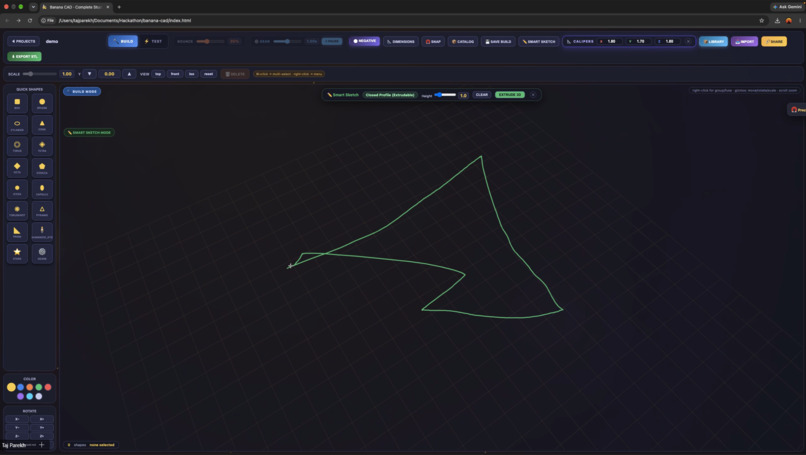Pick the green color swatch
This screenshot has width=806, height=455.
[39, 387]
